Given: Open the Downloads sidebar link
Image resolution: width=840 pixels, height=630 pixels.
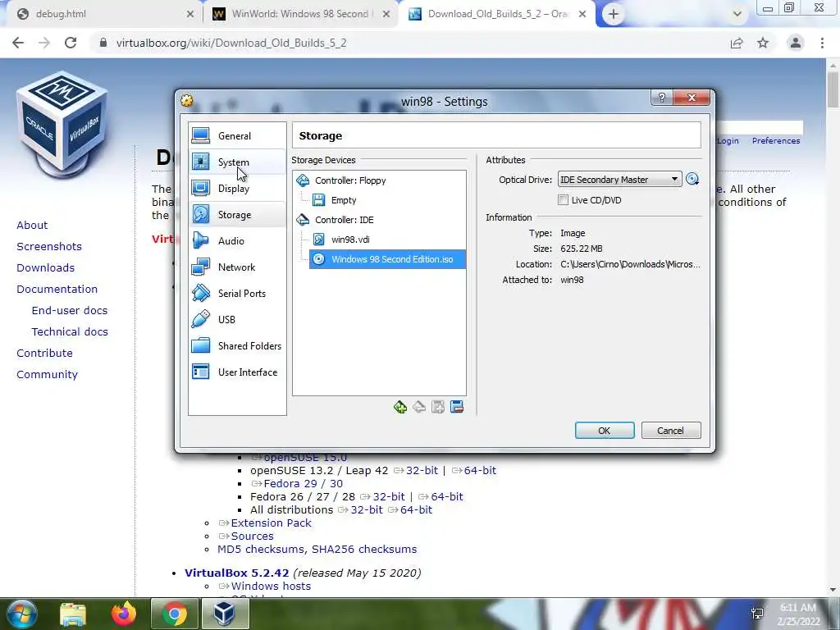Looking at the screenshot, I should (x=46, y=268).
